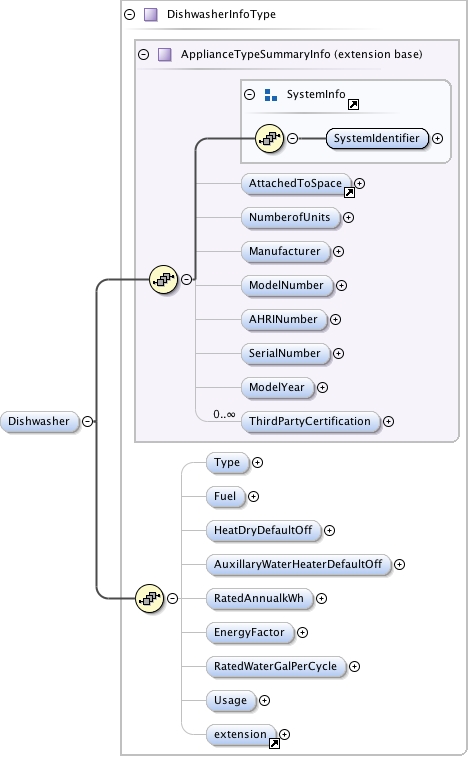Viewport: 469px width, 757px height.
Task: Select the AuxillaryWaterHeaterDefaultOff element box
Action: (x=298, y=564)
